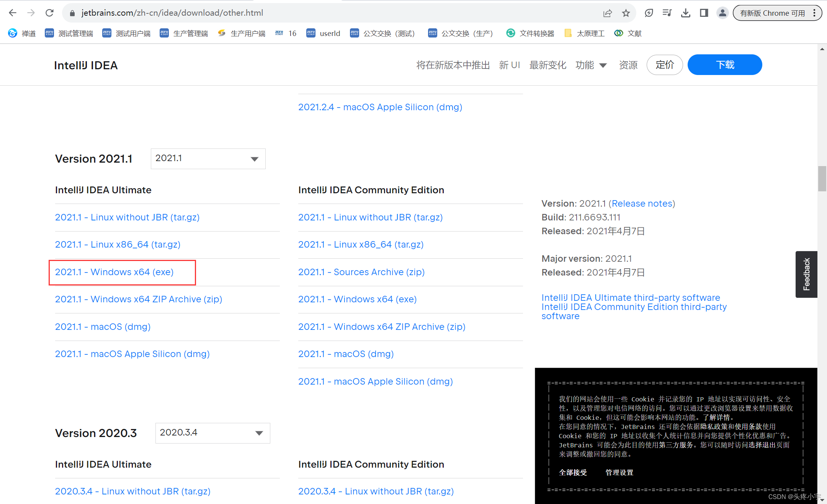Open the 测试管理端 bookmark
This screenshot has width=827, height=504.
[x=69, y=33]
